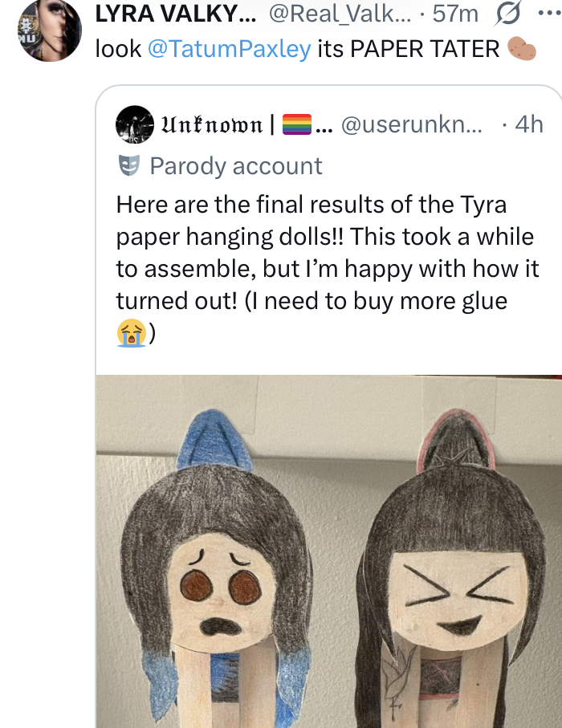This screenshot has height=728, width=562.
Task: Tap the LYRA VALKY... display name
Action: tap(175, 14)
